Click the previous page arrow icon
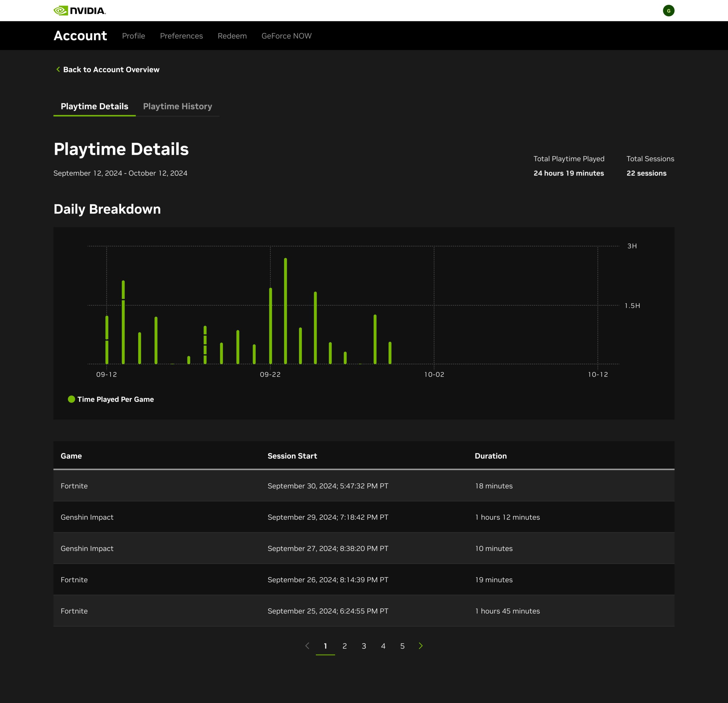Screen dimensions: 728x703 [x=306, y=646]
